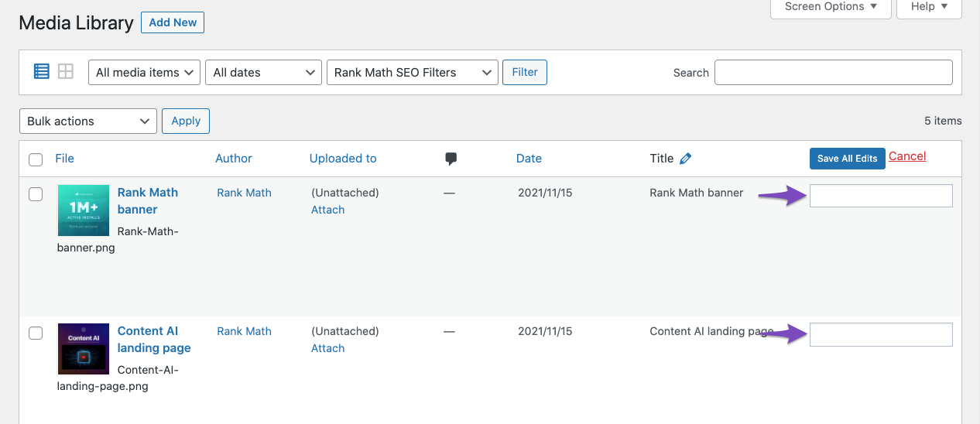Click author Rank Math in the banner row
This screenshot has height=424, width=980.
pos(244,193)
